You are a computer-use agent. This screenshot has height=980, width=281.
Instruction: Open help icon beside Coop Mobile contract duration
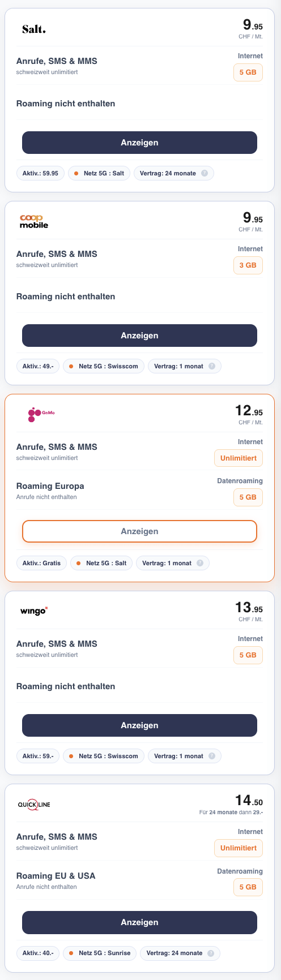click(x=212, y=366)
